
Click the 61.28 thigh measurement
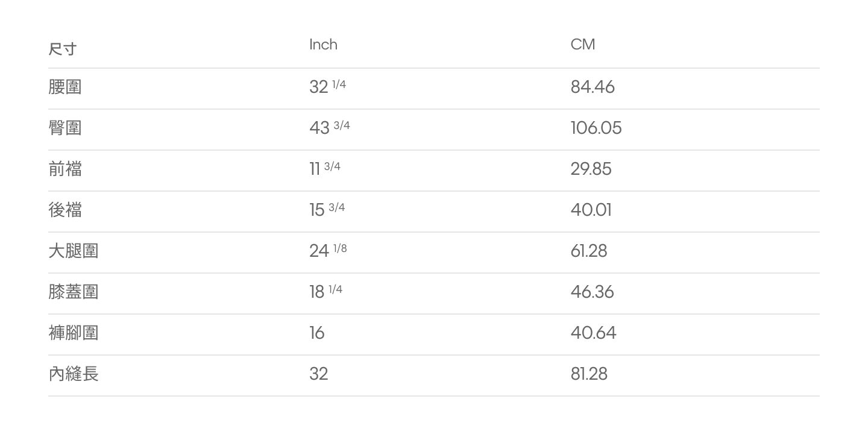click(589, 251)
